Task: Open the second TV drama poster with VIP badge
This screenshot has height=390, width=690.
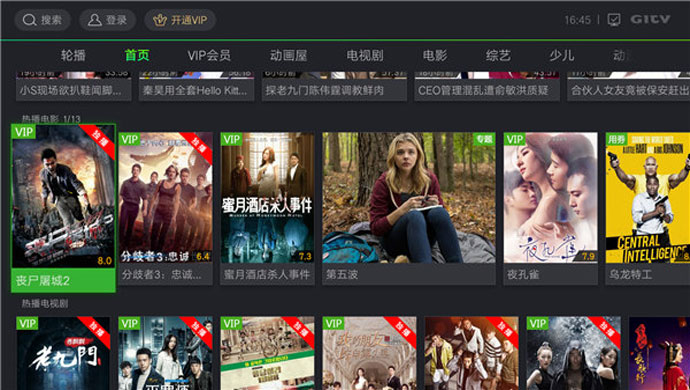Action: click(165, 353)
